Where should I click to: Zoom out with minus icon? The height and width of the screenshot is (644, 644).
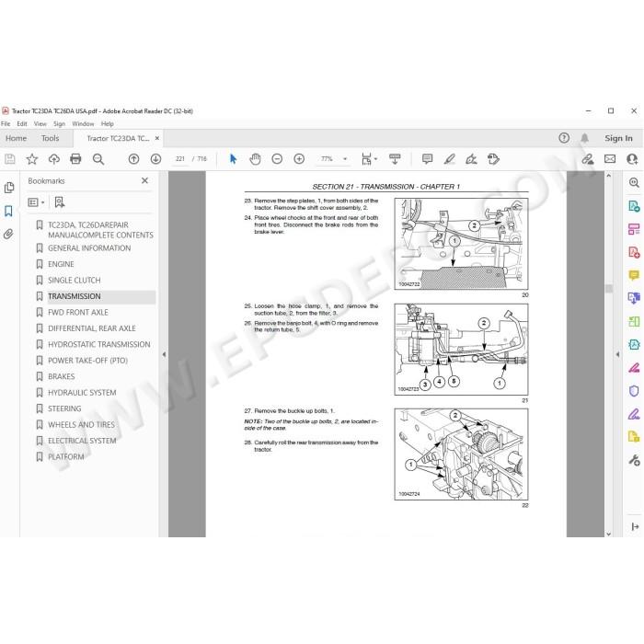click(x=277, y=159)
